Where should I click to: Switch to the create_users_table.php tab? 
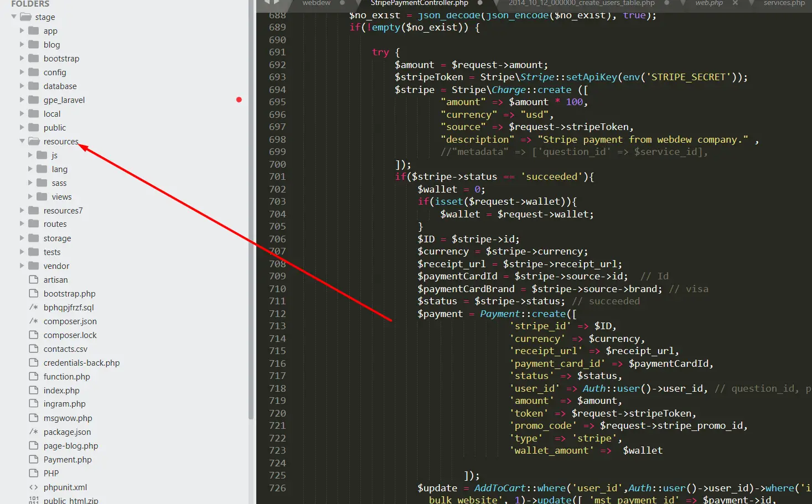coord(582,3)
